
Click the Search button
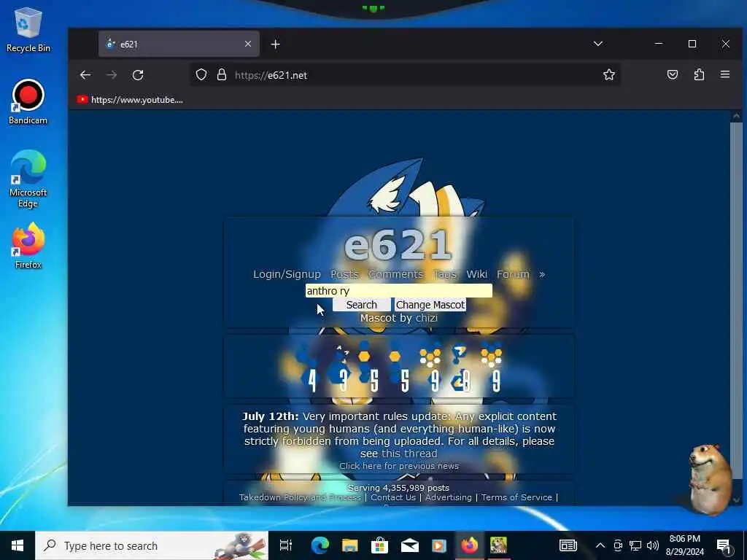[x=362, y=305]
